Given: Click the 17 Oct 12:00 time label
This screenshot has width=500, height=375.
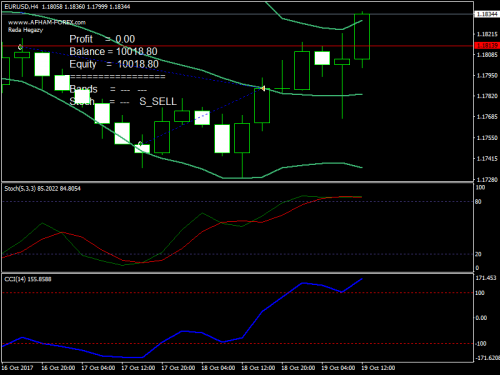Looking at the screenshot, I should pyautogui.click(x=138, y=368).
